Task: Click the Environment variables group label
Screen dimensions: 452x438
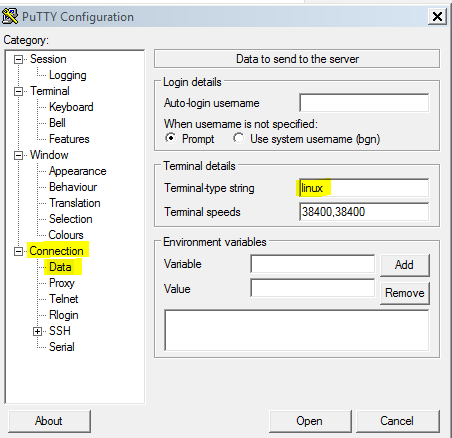Action: pyautogui.click(x=215, y=242)
